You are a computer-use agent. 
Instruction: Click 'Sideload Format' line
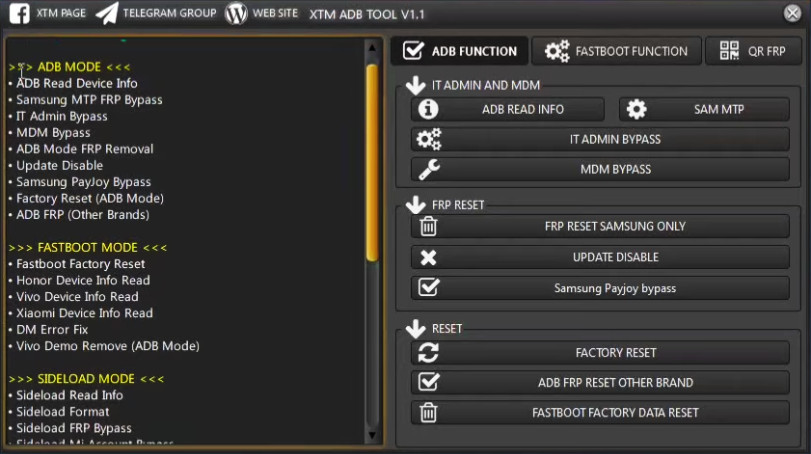pos(63,412)
